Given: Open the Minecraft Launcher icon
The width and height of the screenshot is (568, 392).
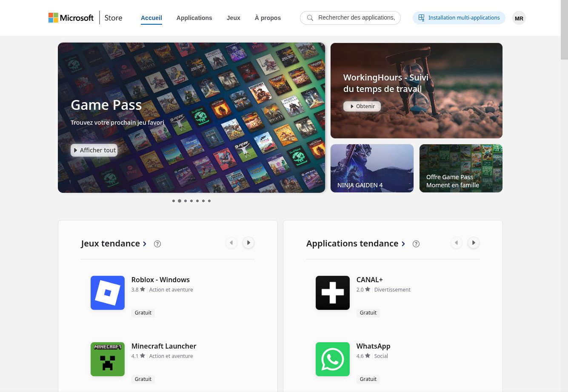Looking at the screenshot, I should [x=108, y=359].
